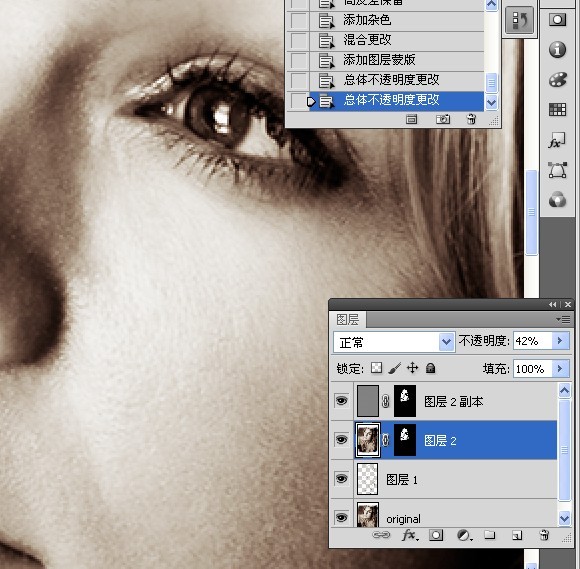The image size is (580, 569).
Task: Open the Layers panel options menu
Action: [563, 319]
